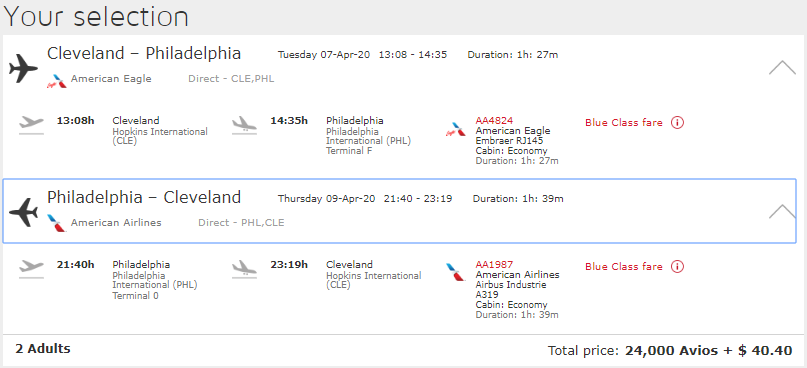Select the Philadelphia – Cleveland flight header row
The image size is (807, 368).
click(400, 211)
